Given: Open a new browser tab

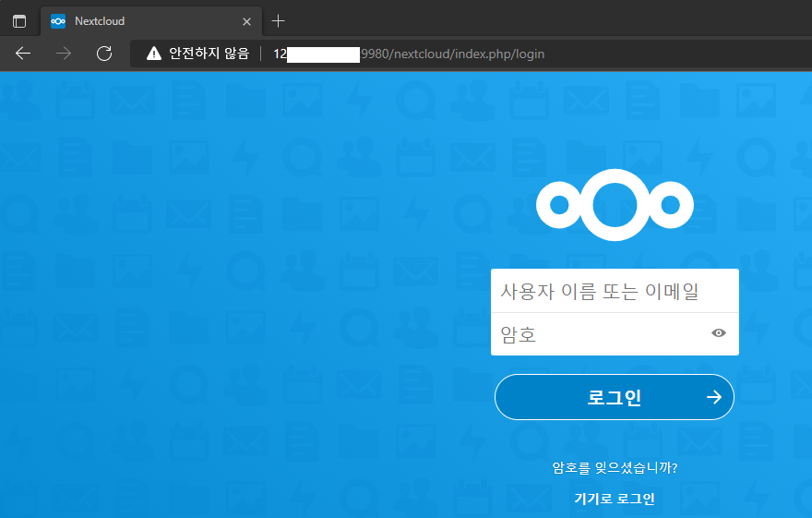Looking at the screenshot, I should pyautogui.click(x=278, y=20).
